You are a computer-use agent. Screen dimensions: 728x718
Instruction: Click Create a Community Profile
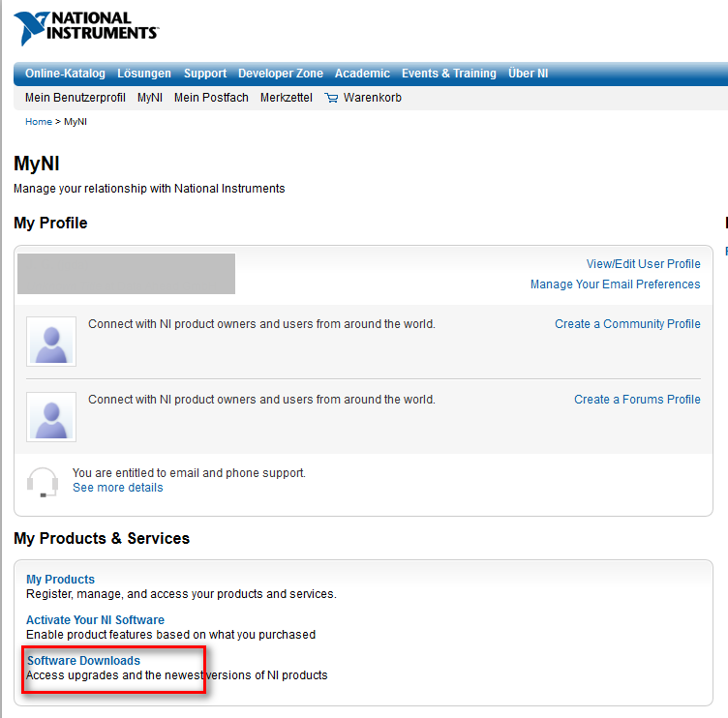click(x=627, y=324)
